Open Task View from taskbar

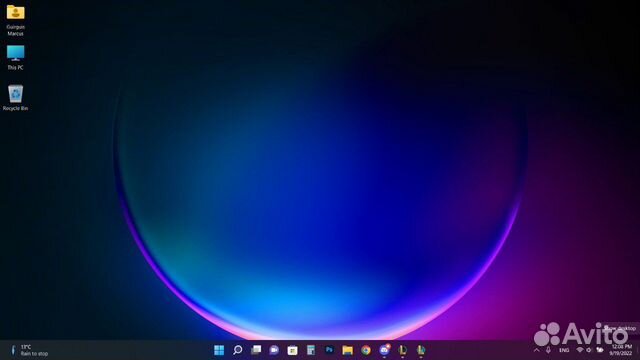(x=256, y=350)
